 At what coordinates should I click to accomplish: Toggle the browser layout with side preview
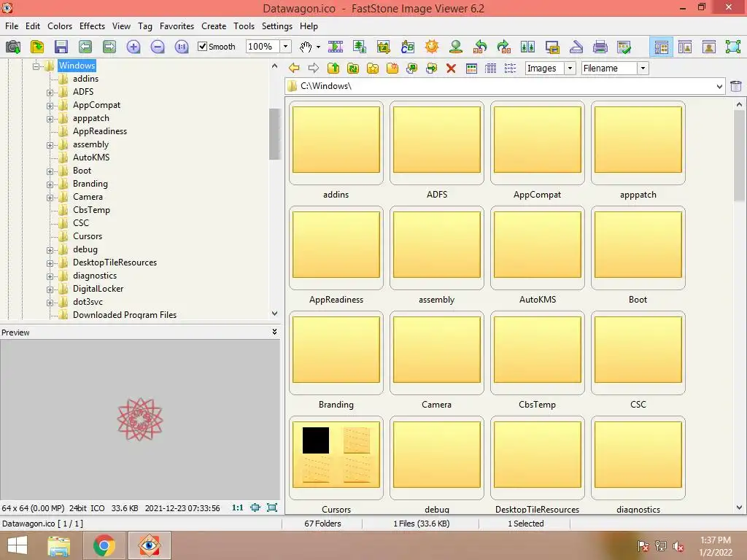(x=685, y=47)
